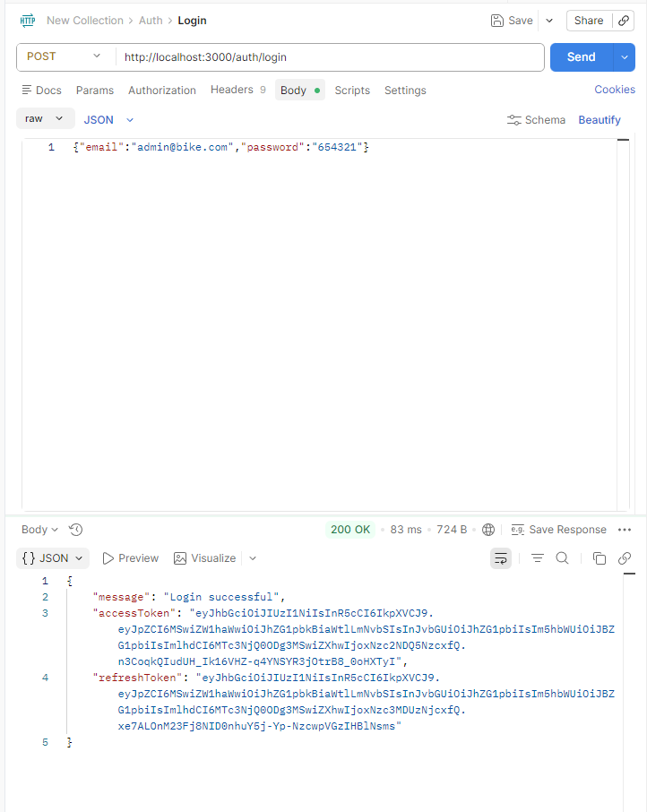Switch to the response Preview view
The width and height of the screenshot is (647, 812).
[x=130, y=558]
